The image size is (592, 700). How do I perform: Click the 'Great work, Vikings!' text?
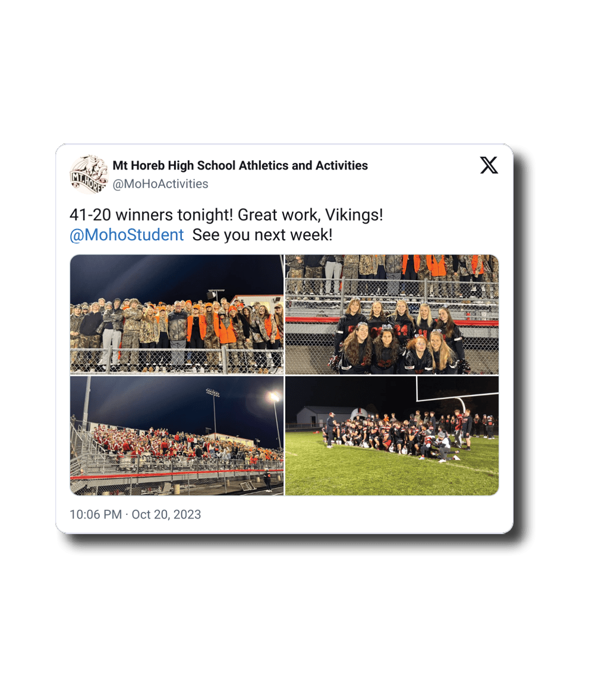310,215
